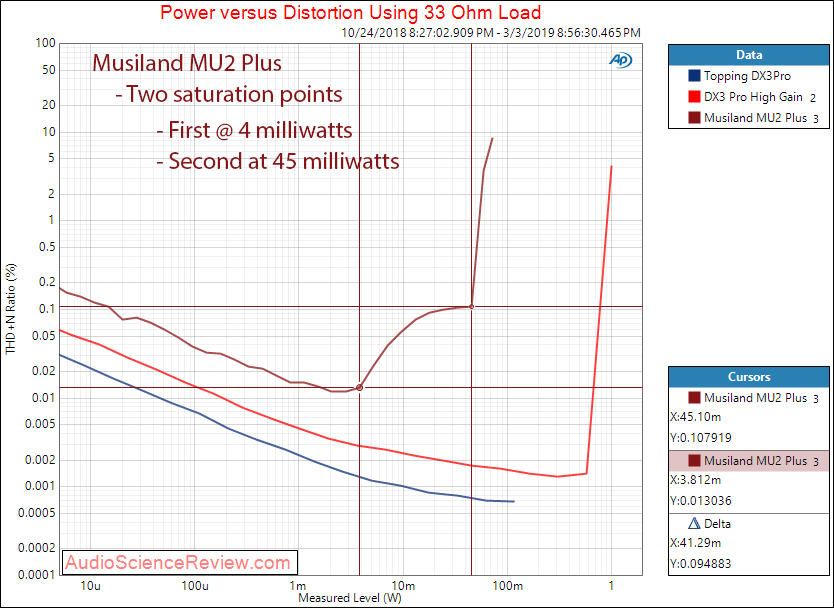Click the "10u" x-axis tick label
The width and height of the screenshot is (834, 608).
coord(90,586)
